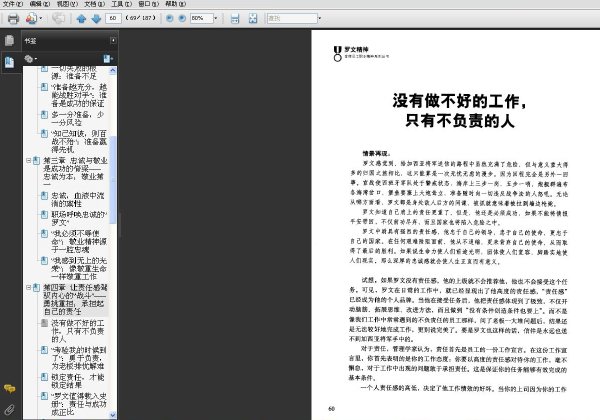
Task: Click the bookmarks panel scrollbar thumb
Action: (112, 180)
